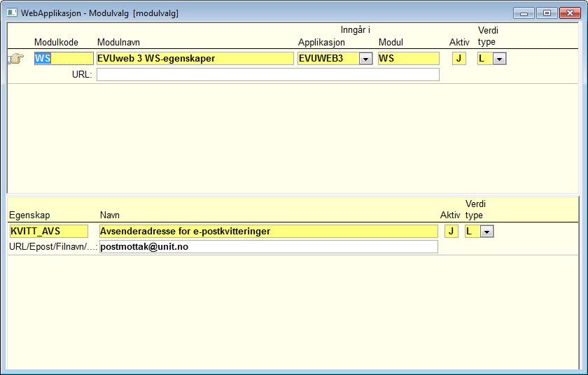
Task: Close the Modulvalg window
Action: (x=570, y=13)
